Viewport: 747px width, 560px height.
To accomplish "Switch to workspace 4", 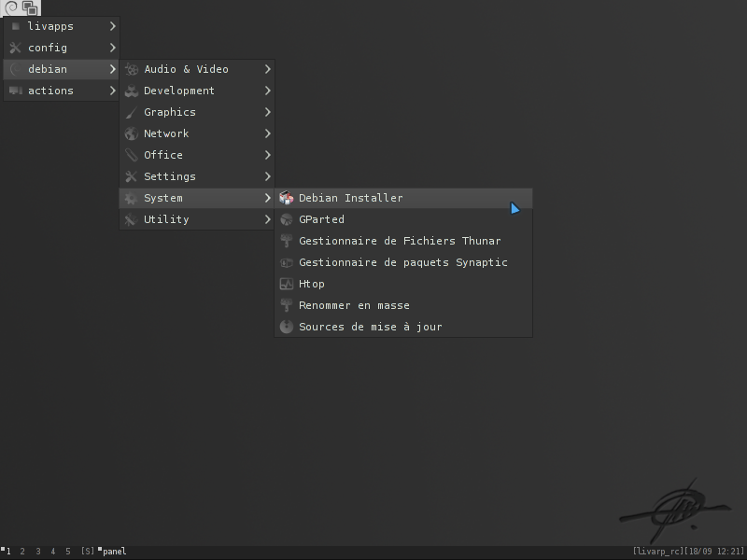I will coord(53,552).
